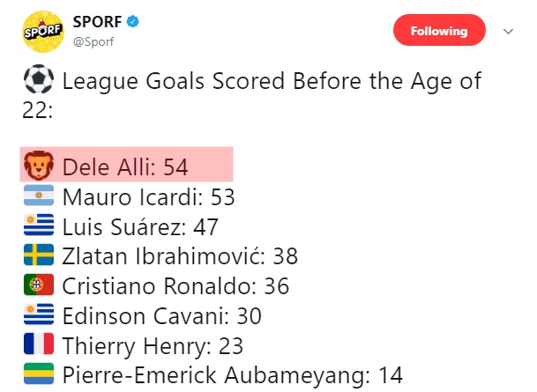Click the Mauro Icardi: 53 text
Image resolution: width=537 pixels, height=392 pixels.
(x=149, y=197)
